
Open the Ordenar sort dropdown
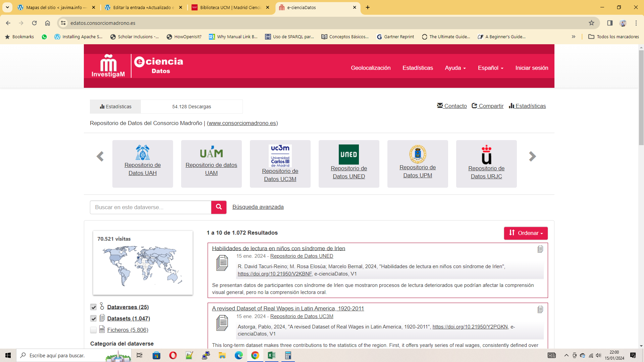[526, 233]
